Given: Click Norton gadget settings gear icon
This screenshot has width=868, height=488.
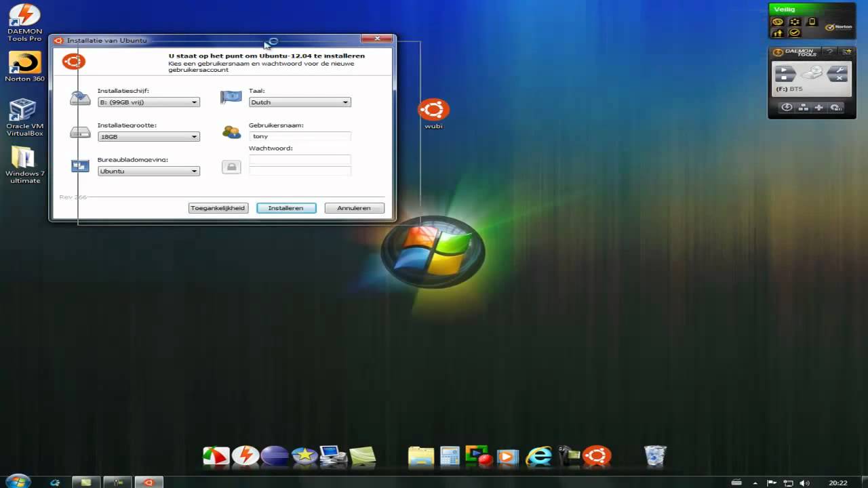Looking at the screenshot, I should pyautogui.click(x=795, y=22).
